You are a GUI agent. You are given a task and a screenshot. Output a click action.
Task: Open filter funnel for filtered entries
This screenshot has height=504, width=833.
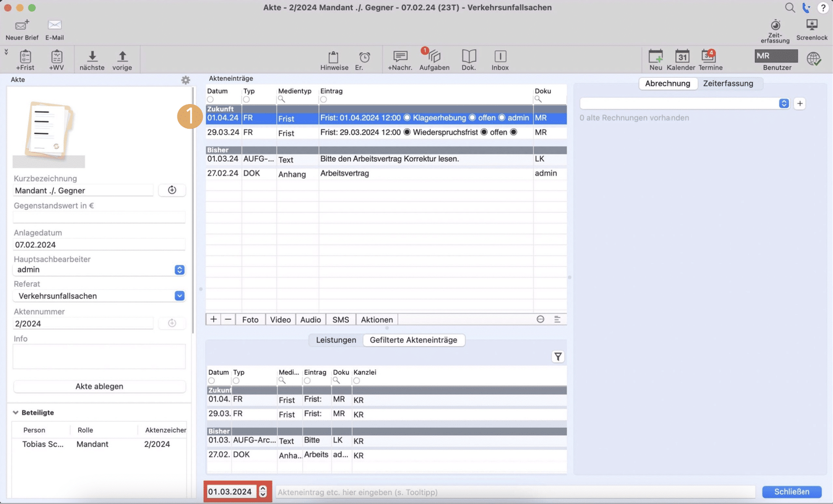point(558,357)
